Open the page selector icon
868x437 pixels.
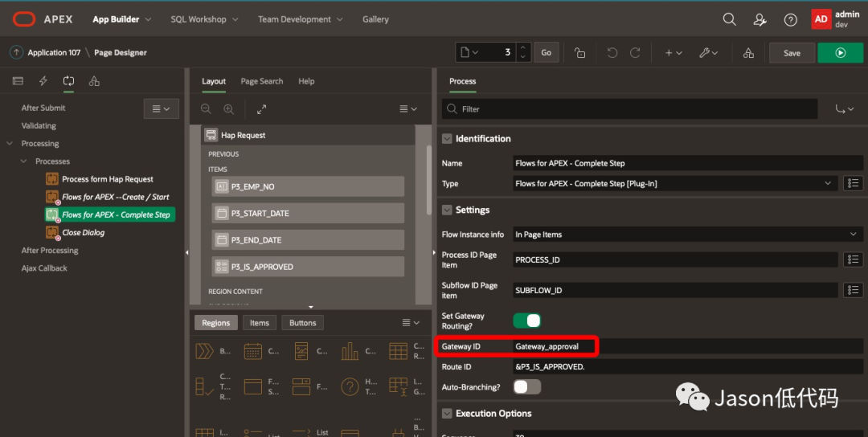469,52
